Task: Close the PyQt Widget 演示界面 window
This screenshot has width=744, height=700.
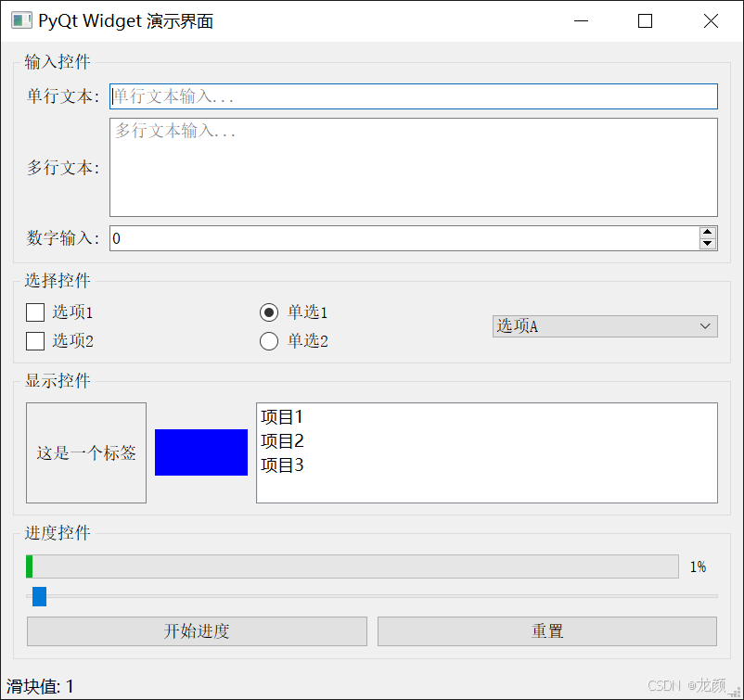Action: (711, 21)
